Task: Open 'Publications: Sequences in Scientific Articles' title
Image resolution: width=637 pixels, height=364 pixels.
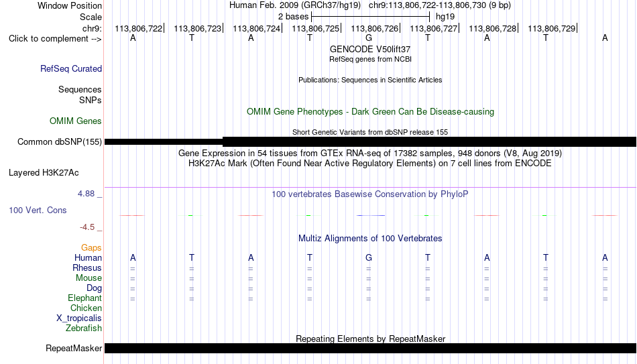Action: (x=370, y=80)
